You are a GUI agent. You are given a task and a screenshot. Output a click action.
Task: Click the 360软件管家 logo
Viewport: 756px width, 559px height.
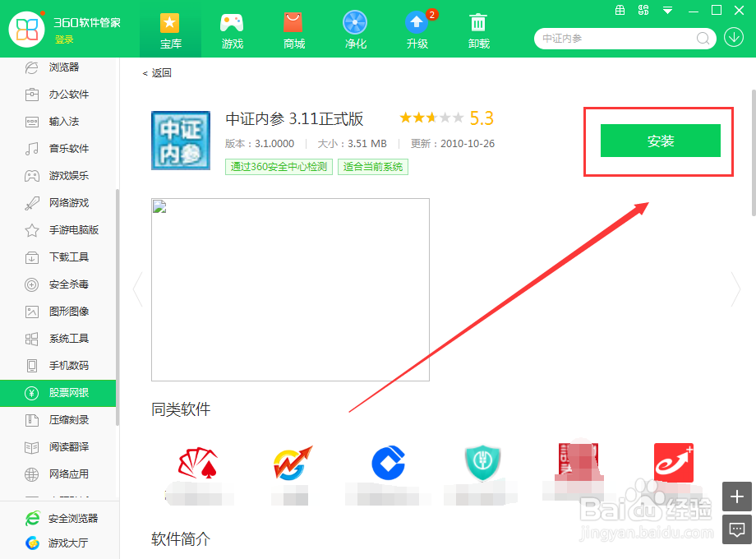(27, 29)
